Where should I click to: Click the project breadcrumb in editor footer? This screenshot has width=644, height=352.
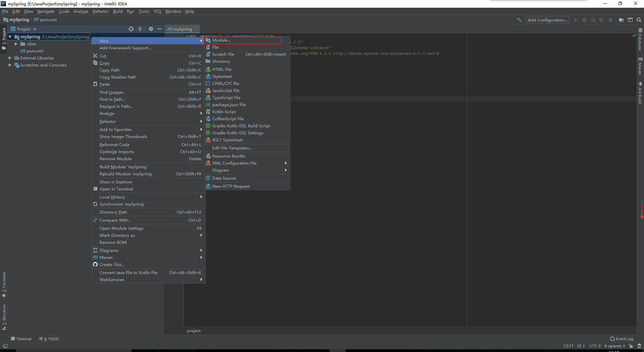(194, 331)
